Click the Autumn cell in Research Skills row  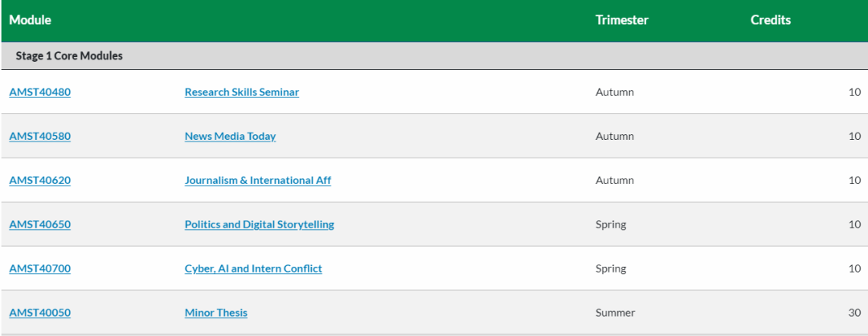[615, 92]
